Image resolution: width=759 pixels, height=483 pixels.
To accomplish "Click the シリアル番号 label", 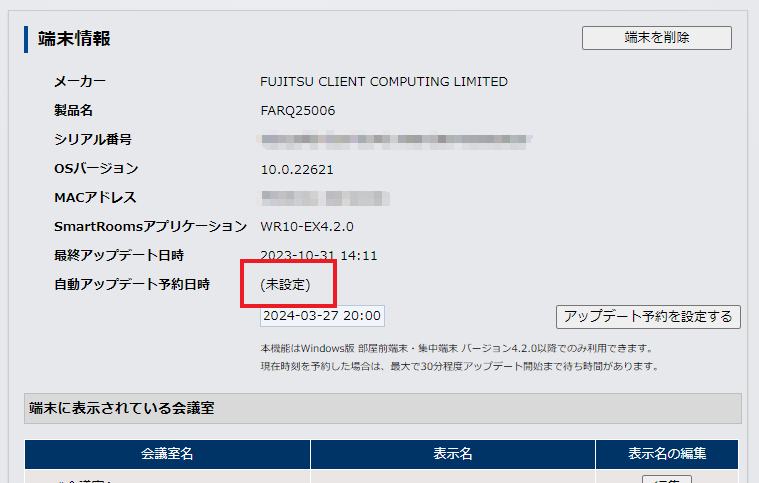I will pos(93,140).
